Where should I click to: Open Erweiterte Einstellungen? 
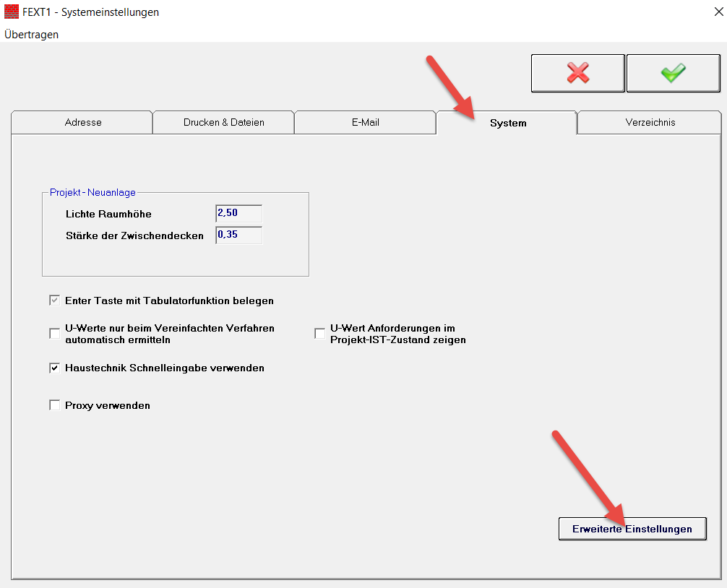[632, 529]
